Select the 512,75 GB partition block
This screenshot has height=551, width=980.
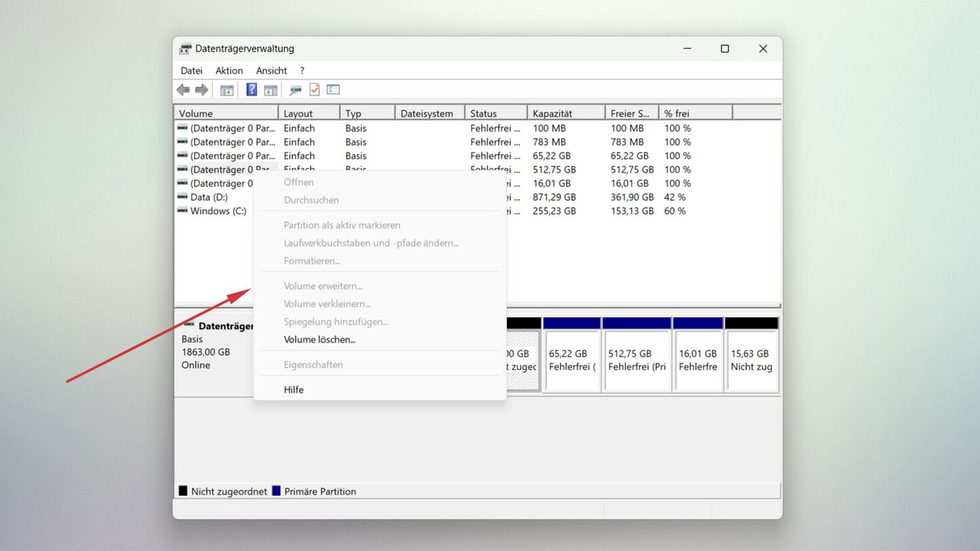pos(637,361)
